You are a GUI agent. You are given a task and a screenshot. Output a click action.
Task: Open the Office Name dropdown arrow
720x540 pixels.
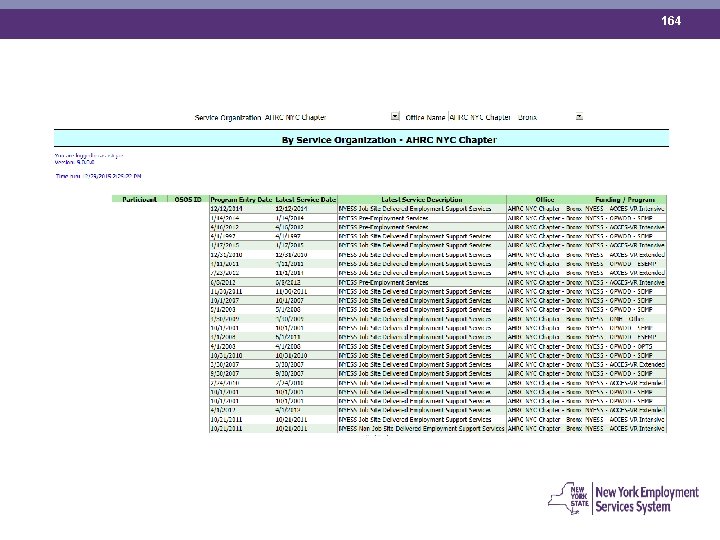(x=579, y=117)
